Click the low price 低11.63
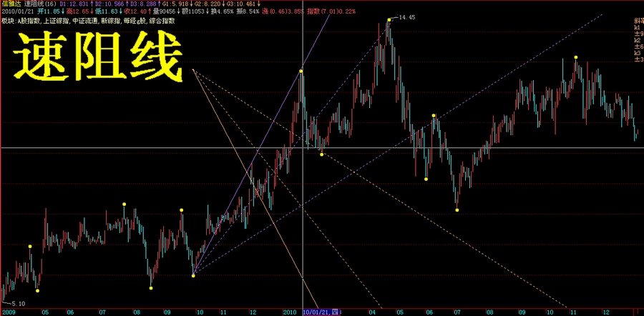This screenshot has width=644, height=316. click(107, 11)
